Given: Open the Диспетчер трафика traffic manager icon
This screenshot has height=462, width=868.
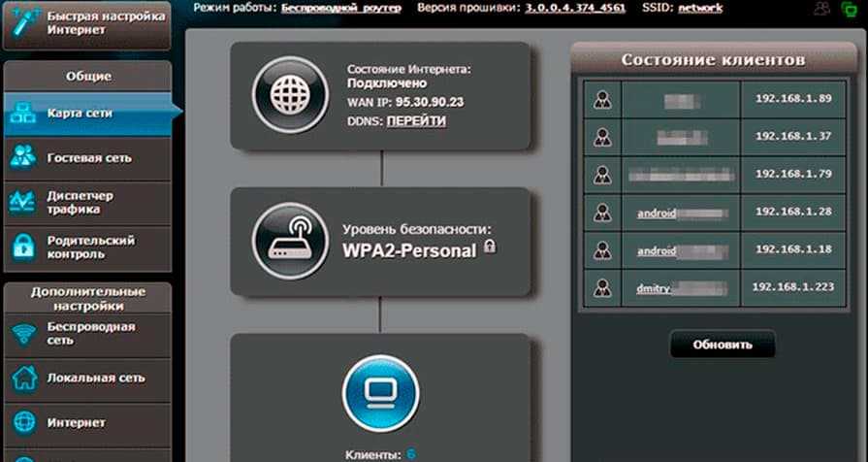Looking at the screenshot, I should [23, 203].
